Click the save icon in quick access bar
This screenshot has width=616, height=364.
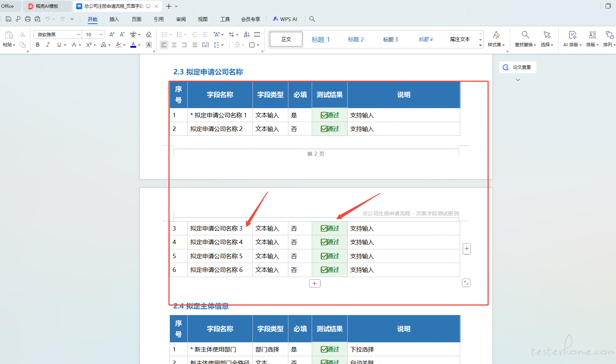pos(9,19)
